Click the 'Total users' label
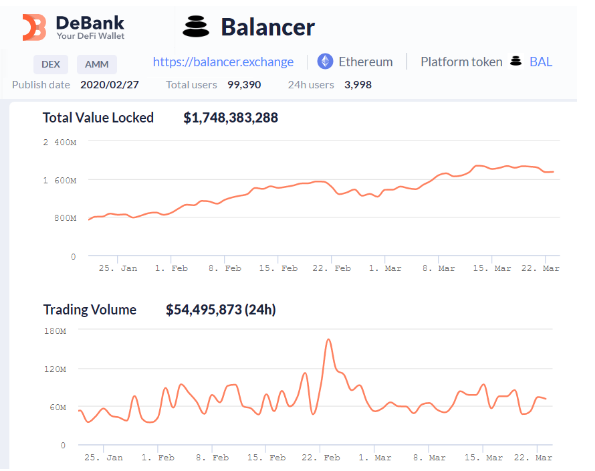This screenshot has width=595, height=471. point(192,85)
